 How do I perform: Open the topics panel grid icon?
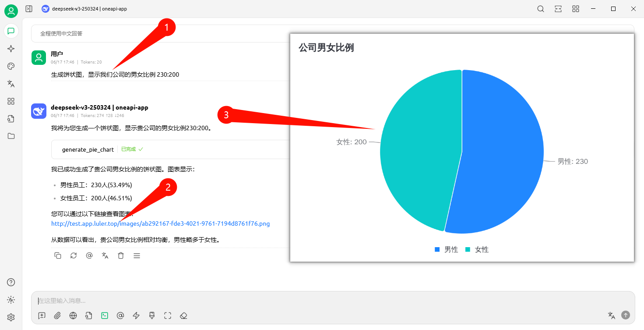(x=576, y=9)
